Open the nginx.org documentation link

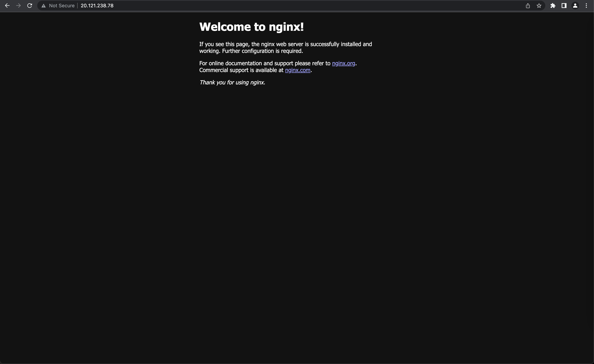click(343, 63)
